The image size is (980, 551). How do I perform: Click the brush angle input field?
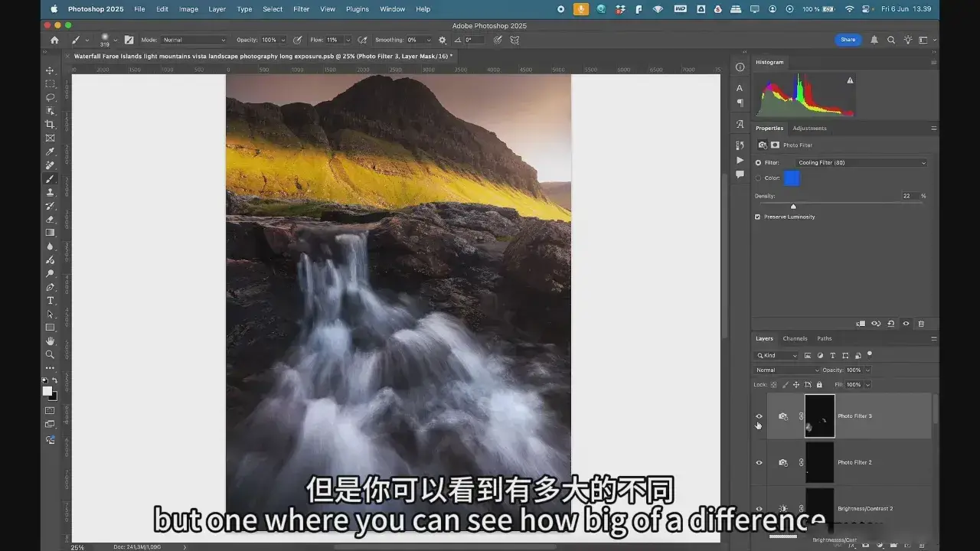pos(474,40)
